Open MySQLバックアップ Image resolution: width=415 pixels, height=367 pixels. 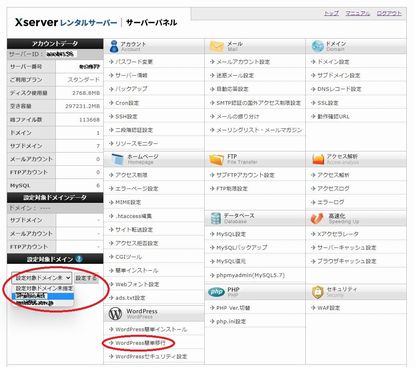[x=242, y=248]
